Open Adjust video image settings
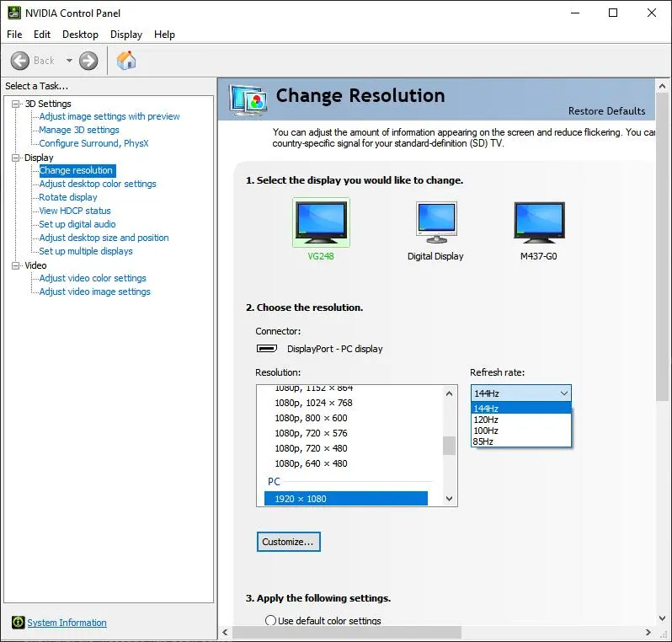The height and width of the screenshot is (642, 672). (x=94, y=292)
